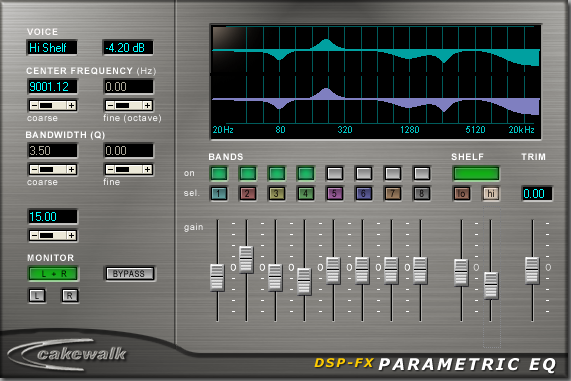The height and width of the screenshot is (381, 571).
Task: Enable band 8 on switch
Action: point(422,173)
